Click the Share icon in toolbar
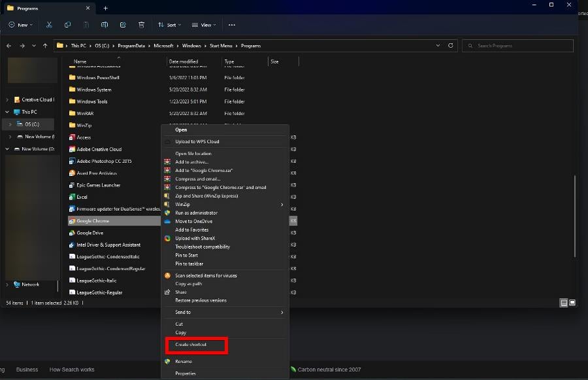This screenshot has height=380, width=588. pos(123,25)
